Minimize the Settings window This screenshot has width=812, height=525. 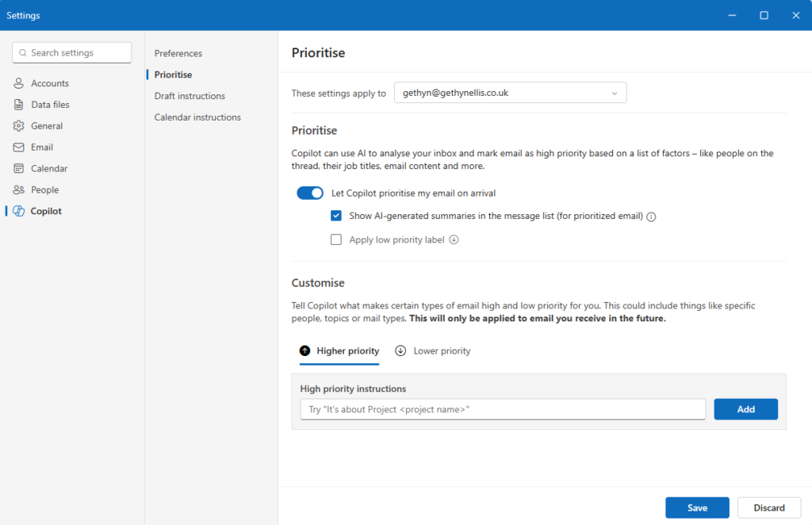tap(732, 15)
